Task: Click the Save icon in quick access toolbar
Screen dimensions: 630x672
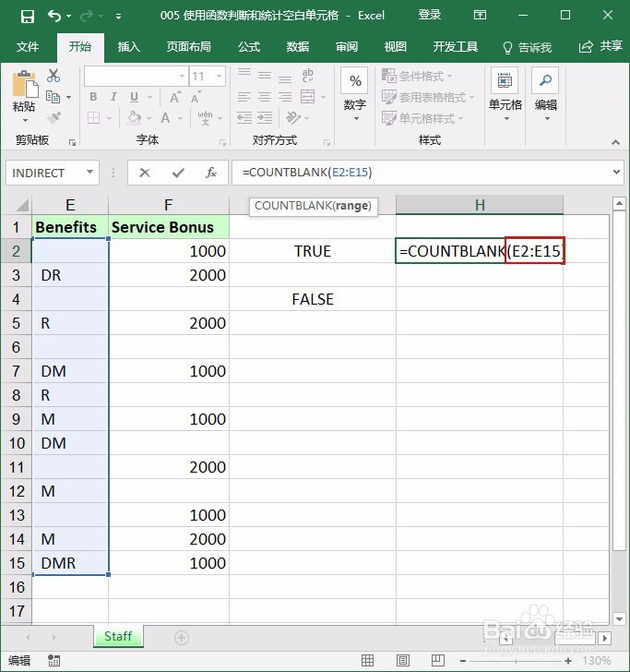Action: pyautogui.click(x=28, y=17)
